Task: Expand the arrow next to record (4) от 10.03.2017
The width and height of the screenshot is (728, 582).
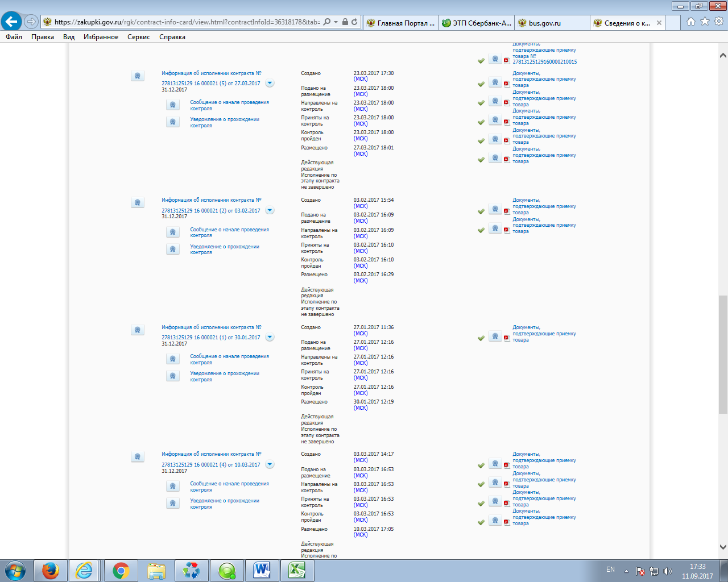Action: click(x=270, y=464)
